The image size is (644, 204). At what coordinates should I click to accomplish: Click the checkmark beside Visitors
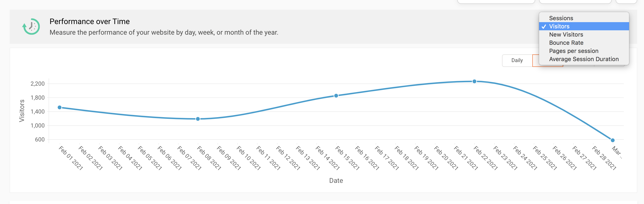[x=543, y=26]
